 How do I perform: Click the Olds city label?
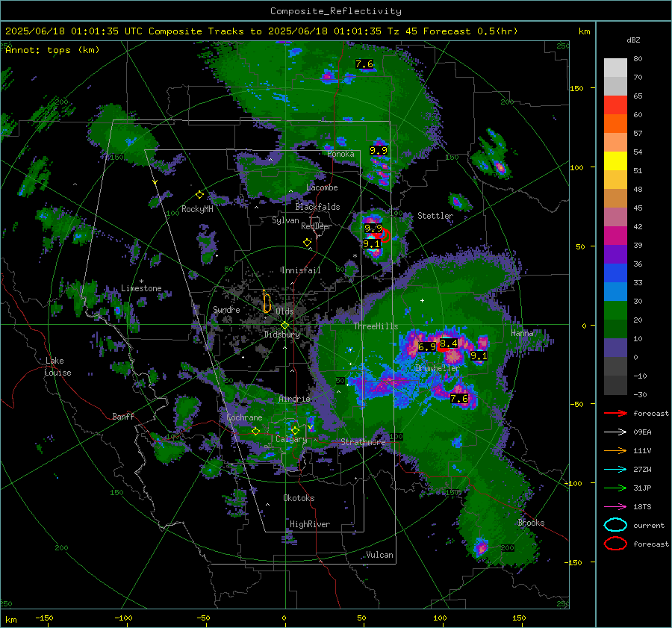coord(284,311)
